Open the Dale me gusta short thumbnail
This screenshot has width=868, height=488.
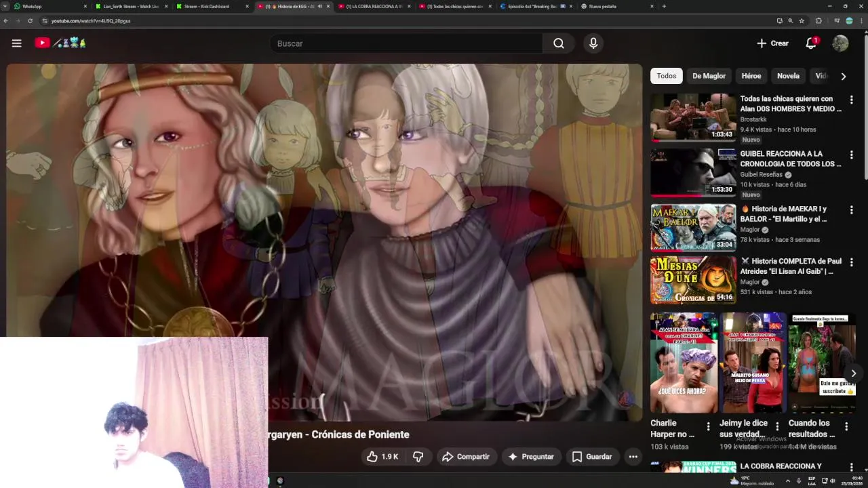[822, 363]
